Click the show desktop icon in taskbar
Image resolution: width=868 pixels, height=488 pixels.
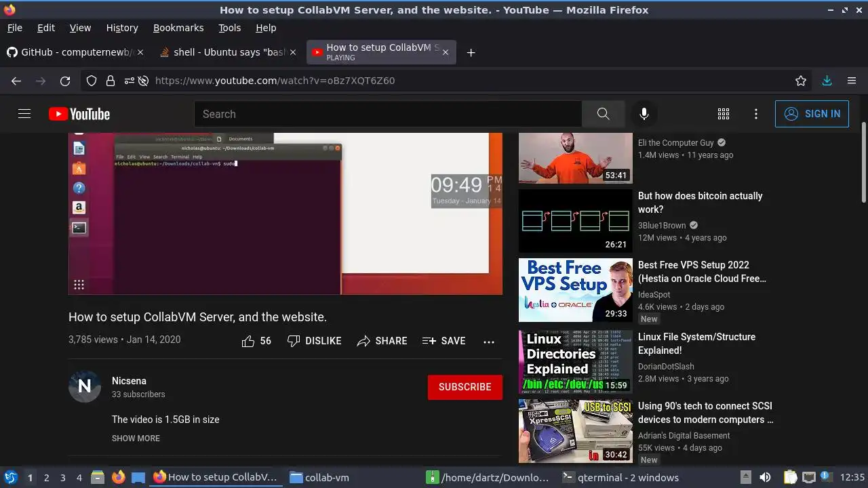click(138, 477)
